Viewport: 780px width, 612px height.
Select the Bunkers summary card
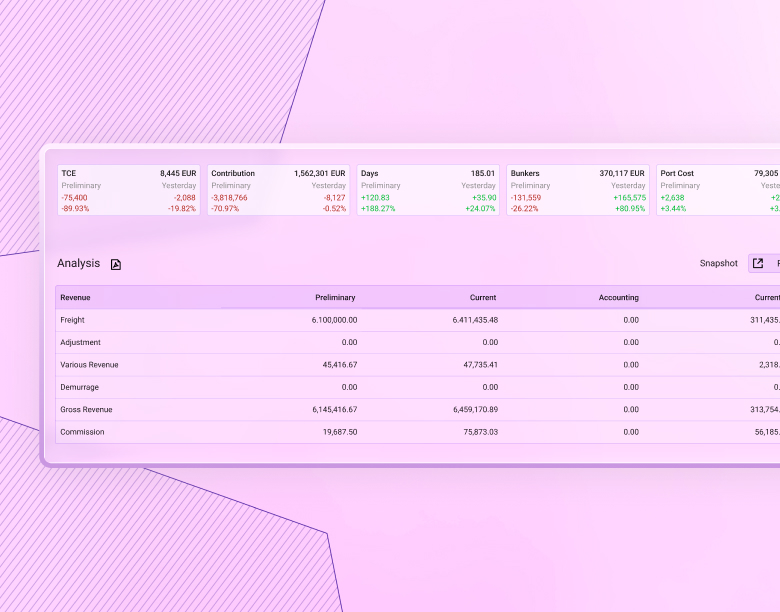(578, 190)
